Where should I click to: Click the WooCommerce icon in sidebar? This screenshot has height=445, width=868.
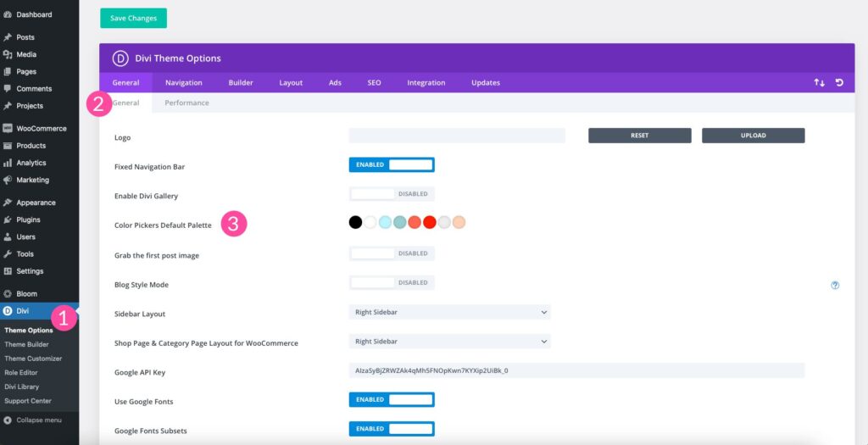tap(7, 128)
